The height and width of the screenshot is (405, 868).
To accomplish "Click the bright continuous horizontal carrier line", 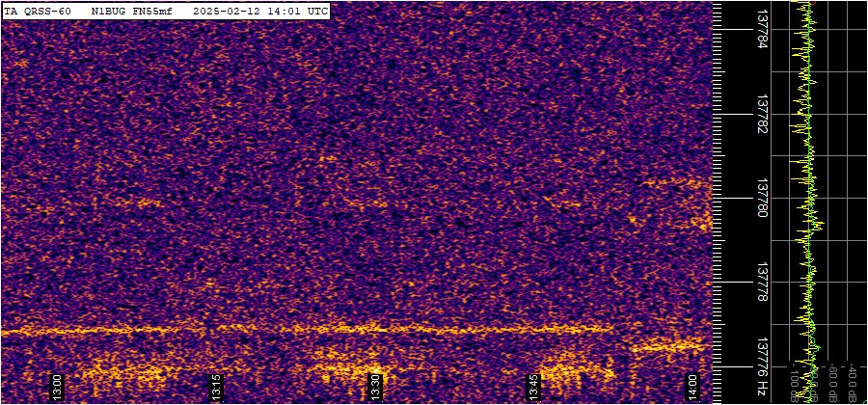I will (289, 330).
